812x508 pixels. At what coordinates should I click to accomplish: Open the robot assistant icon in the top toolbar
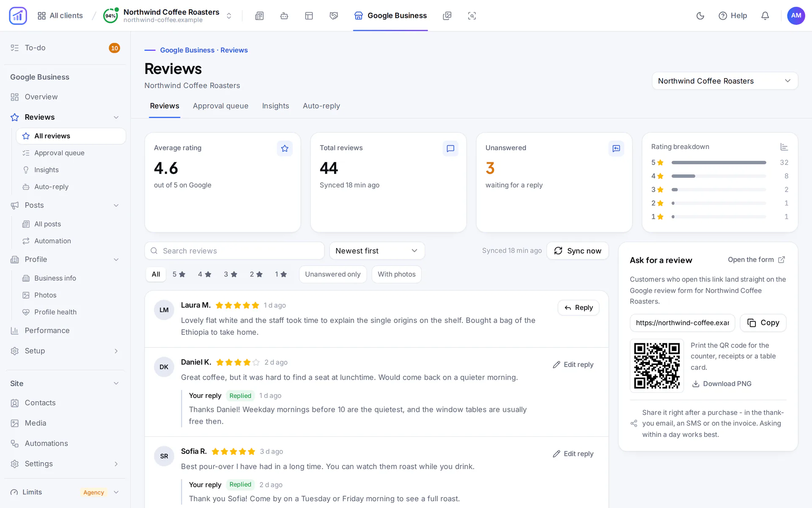(x=284, y=16)
